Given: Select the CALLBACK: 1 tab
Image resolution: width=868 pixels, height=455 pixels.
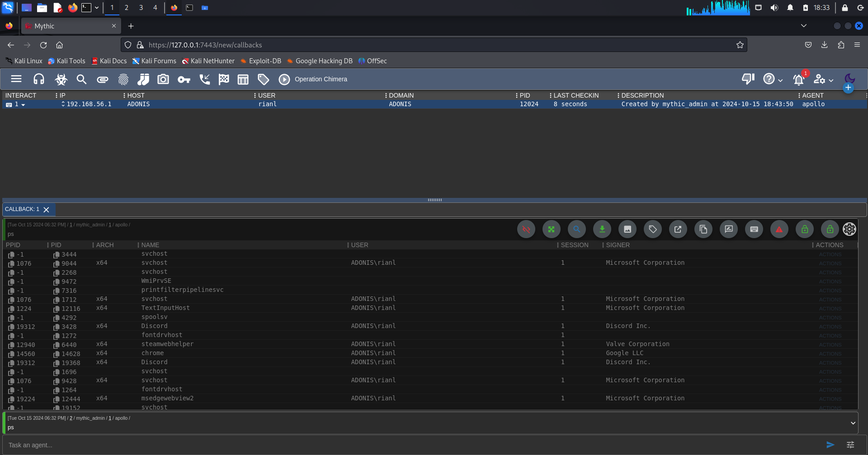Looking at the screenshot, I should click(x=22, y=209).
